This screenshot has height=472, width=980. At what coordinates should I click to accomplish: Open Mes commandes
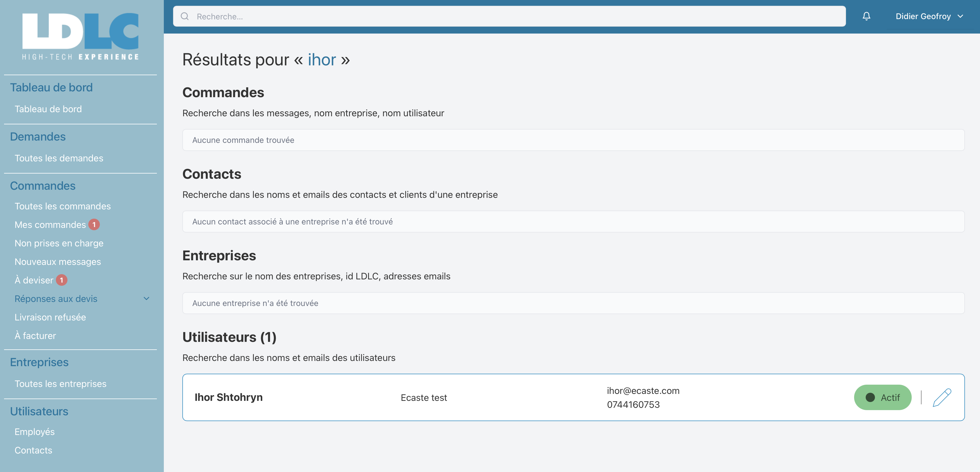50,225
